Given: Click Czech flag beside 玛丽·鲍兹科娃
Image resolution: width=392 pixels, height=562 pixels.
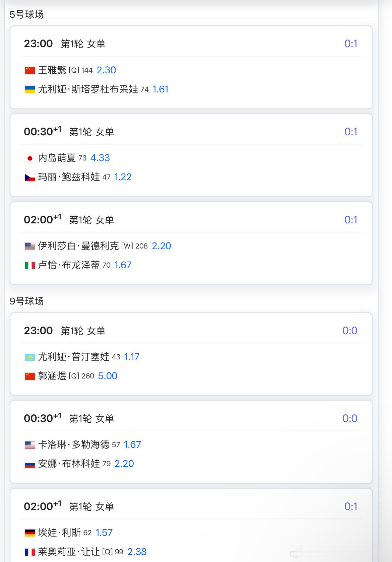Looking at the screenshot, I should click(30, 177).
